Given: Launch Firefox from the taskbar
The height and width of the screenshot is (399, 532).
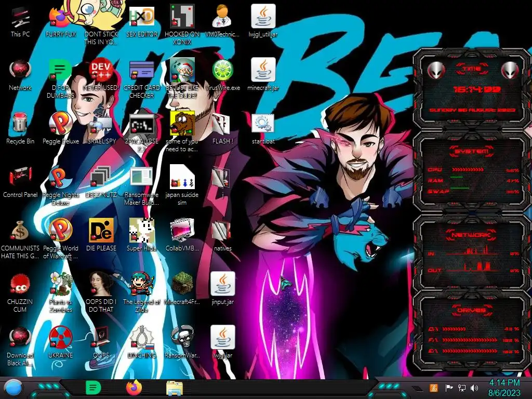Looking at the screenshot, I should (x=134, y=388).
